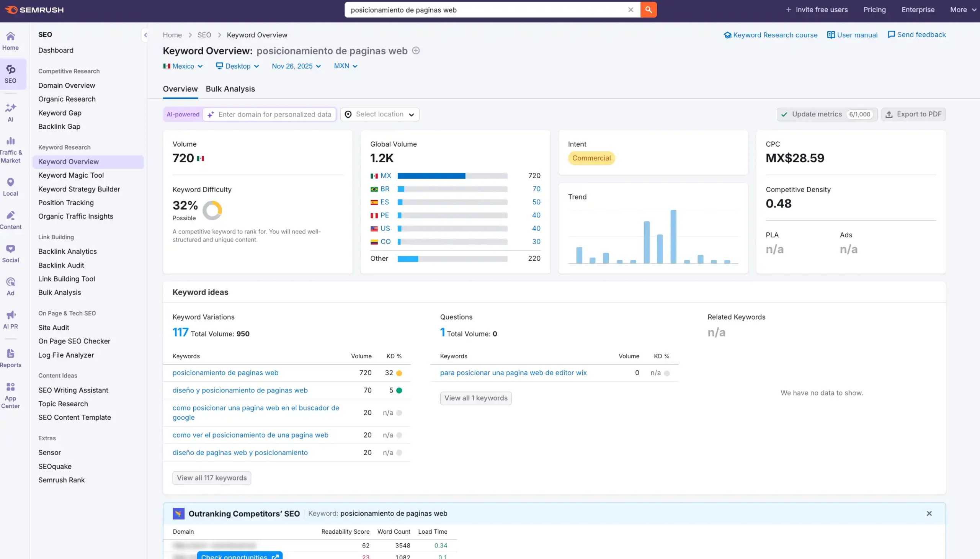Open the Mexico country dropdown
The height and width of the screenshot is (559, 980).
pyautogui.click(x=183, y=66)
